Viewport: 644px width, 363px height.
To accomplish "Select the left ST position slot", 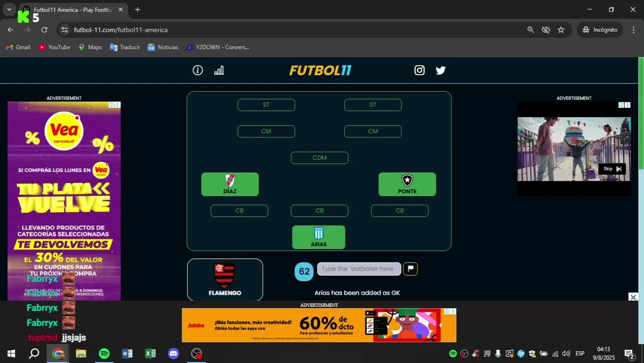I will tap(266, 105).
